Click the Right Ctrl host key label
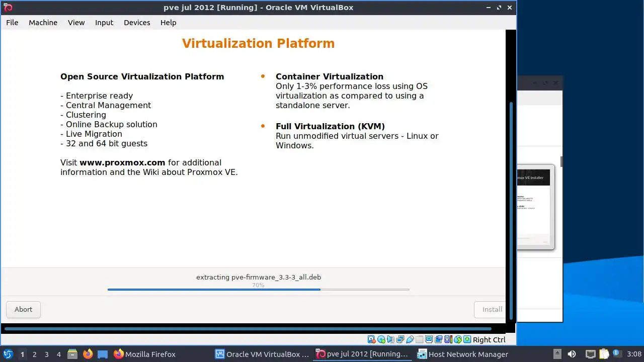This screenshot has width=644, height=362. 489,340
